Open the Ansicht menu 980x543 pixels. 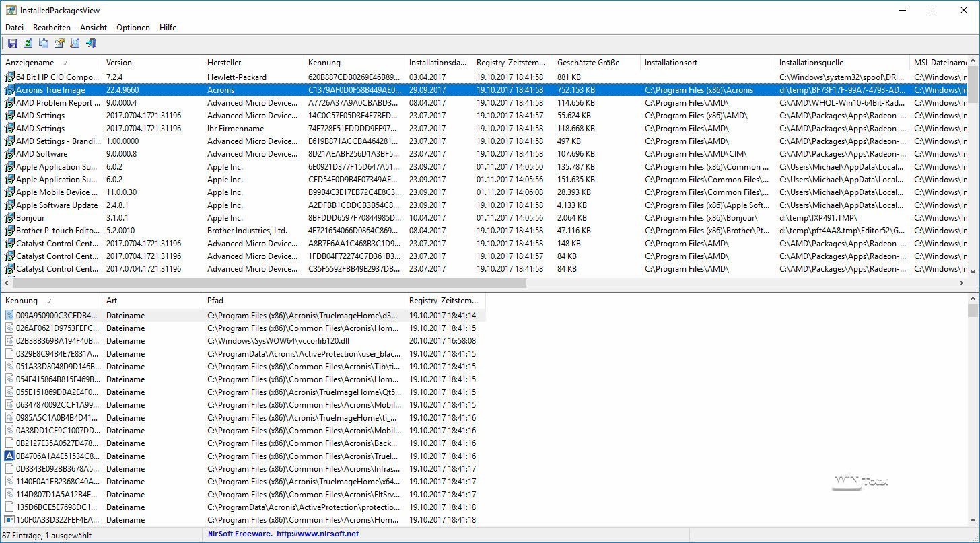pos(94,28)
